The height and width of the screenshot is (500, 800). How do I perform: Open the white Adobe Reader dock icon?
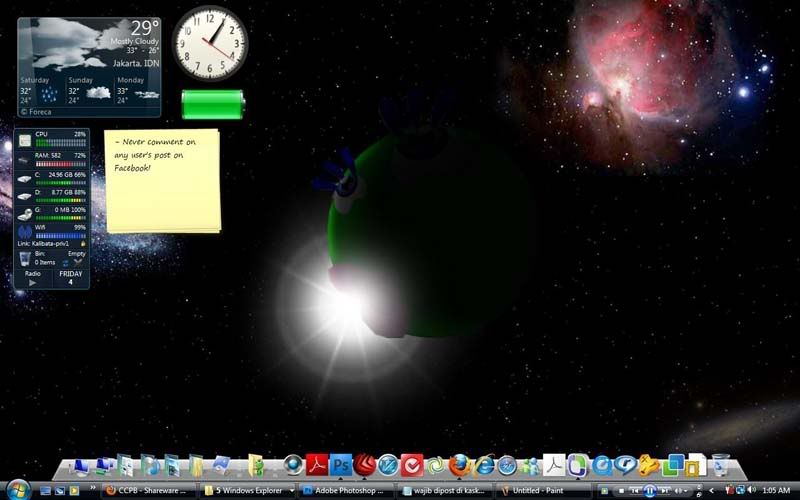pyautogui.click(x=554, y=465)
